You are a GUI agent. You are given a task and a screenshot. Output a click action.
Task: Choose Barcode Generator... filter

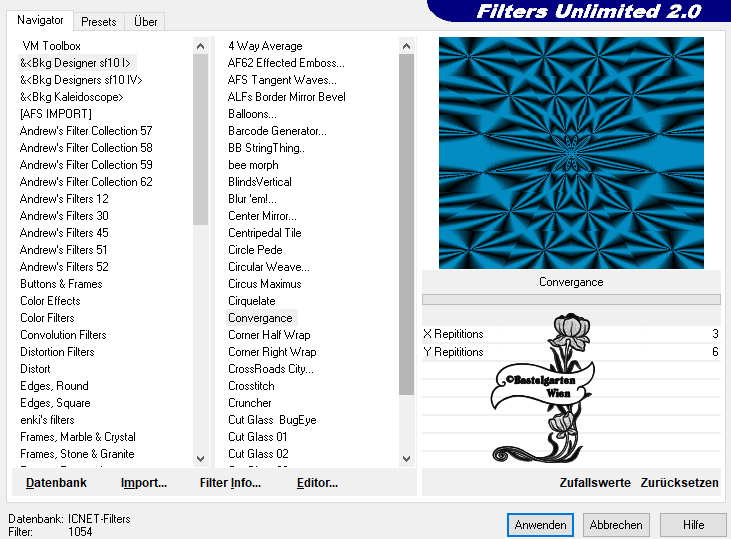pyautogui.click(x=277, y=131)
